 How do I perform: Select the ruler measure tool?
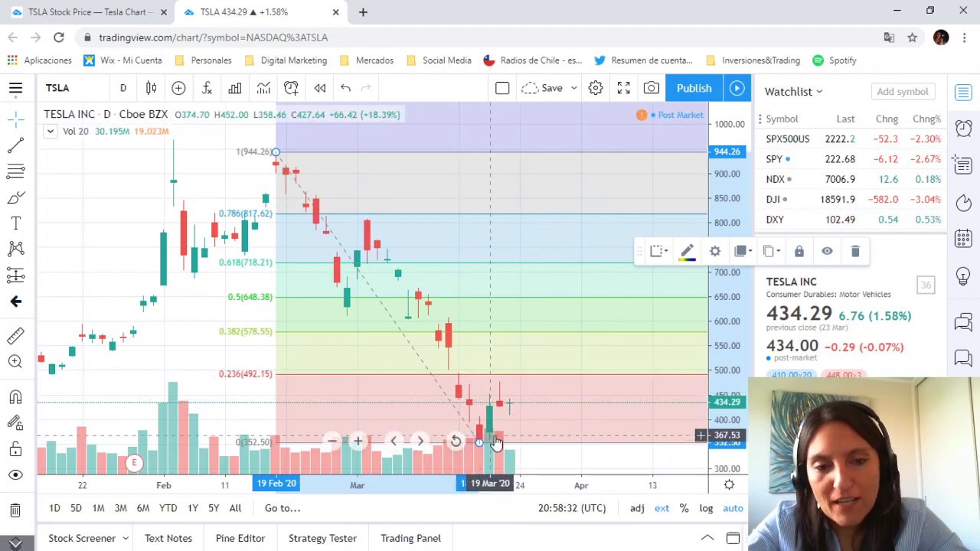15,335
